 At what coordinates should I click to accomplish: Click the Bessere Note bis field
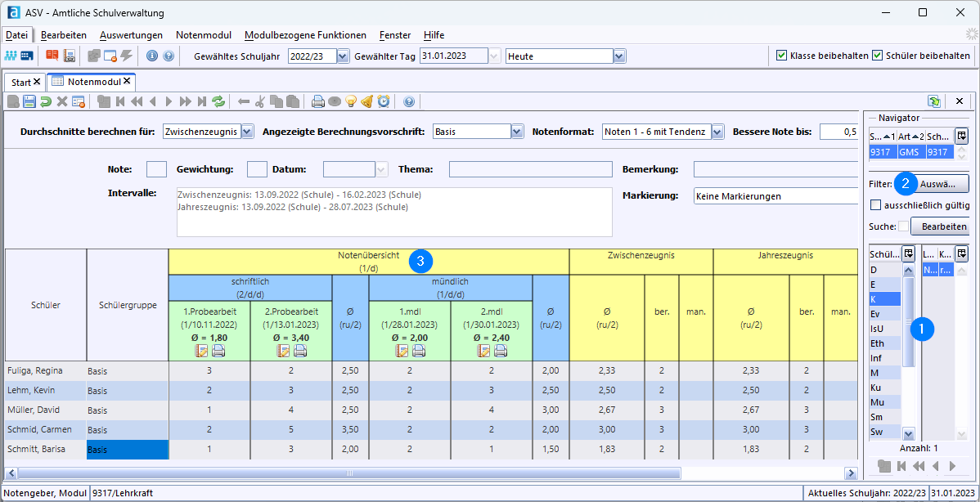coord(838,132)
